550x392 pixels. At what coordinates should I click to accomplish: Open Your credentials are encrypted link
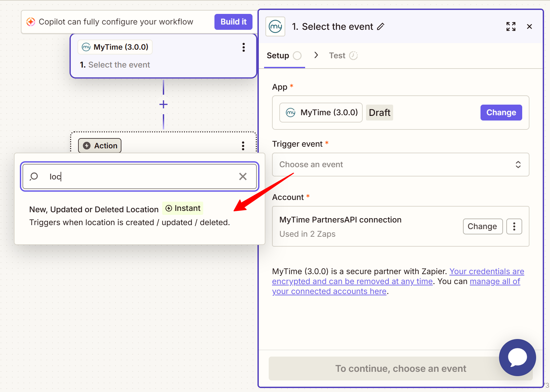click(398, 276)
